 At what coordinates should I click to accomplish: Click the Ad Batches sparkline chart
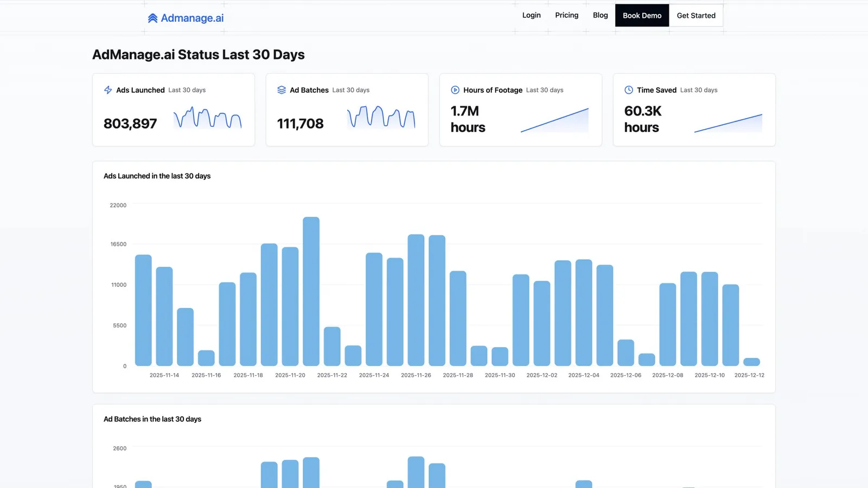381,117
